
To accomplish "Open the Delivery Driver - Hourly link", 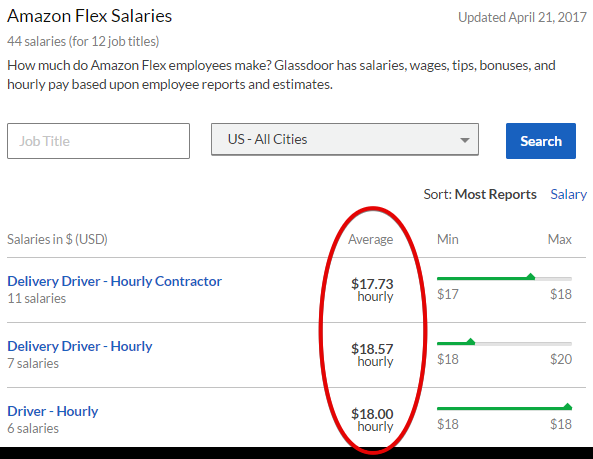I will tap(80, 346).
